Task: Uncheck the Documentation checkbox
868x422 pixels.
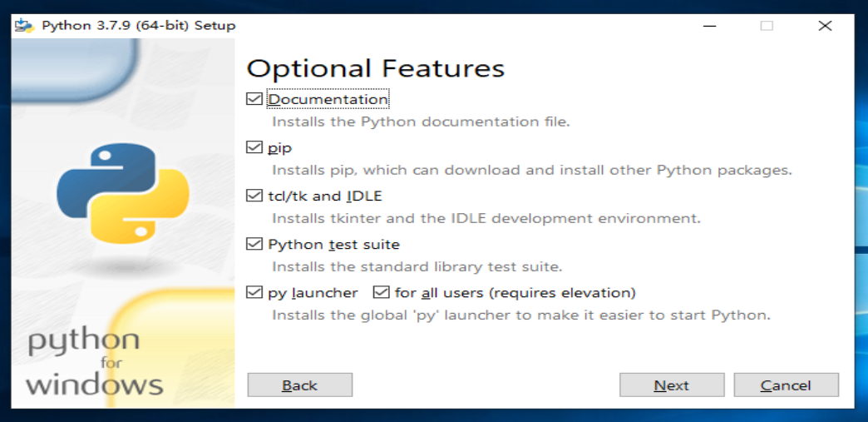Action: click(x=254, y=99)
